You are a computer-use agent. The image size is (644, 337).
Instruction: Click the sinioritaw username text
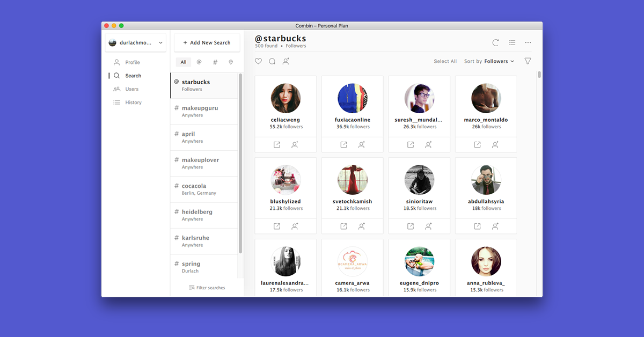pyautogui.click(x=419, y=201)
